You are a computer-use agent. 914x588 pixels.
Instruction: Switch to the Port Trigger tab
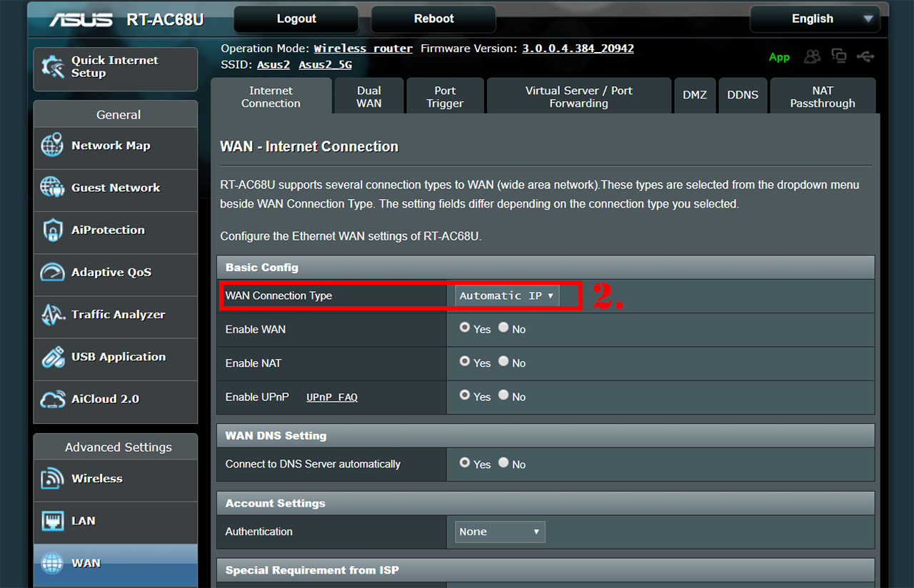(x=445, y=96)
